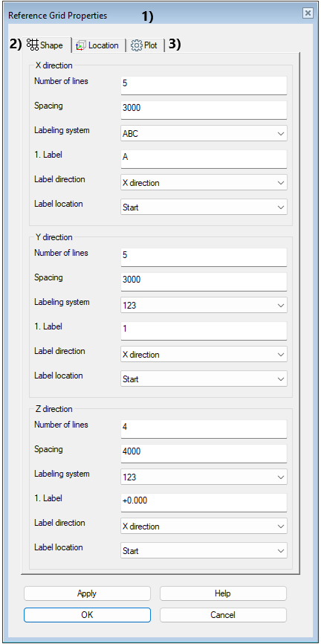The image size is (321, 644).
Task: Click Z direction Spacing field showing 4000
Action: click(x=204, y=453)
